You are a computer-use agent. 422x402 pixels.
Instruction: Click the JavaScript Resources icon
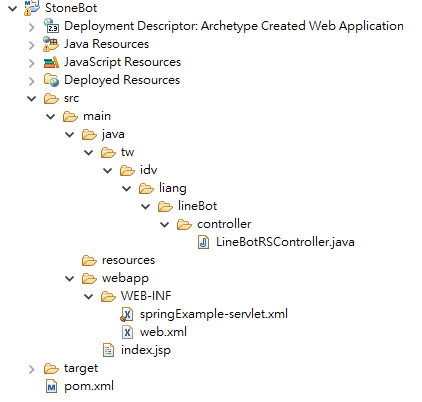[x=51, y=62]
